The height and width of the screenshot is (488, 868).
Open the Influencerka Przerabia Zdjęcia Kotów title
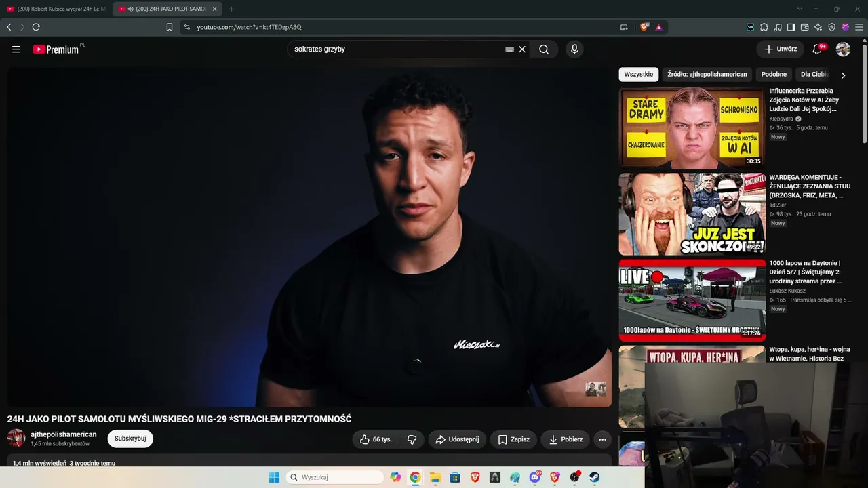coord(804,100)
